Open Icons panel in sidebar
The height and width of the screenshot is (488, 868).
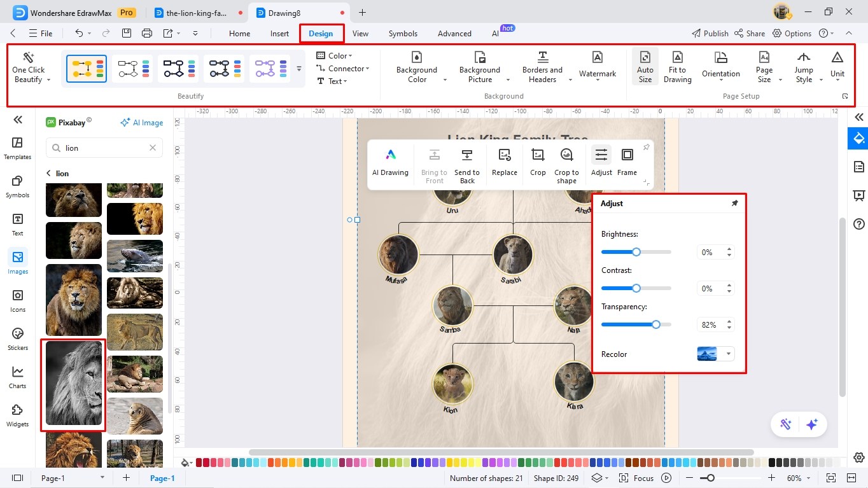click(x=17, y=301)
